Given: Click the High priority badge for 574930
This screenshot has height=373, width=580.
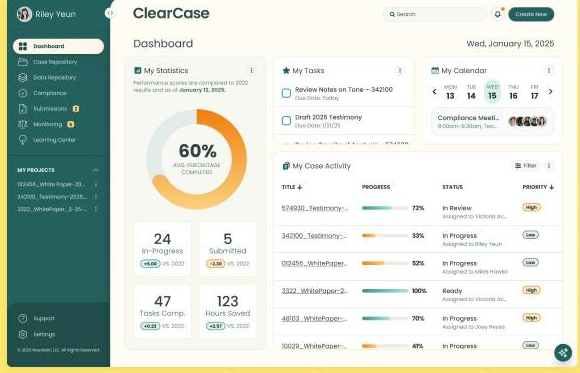Looking at the screenshot, I should [531, 207].
